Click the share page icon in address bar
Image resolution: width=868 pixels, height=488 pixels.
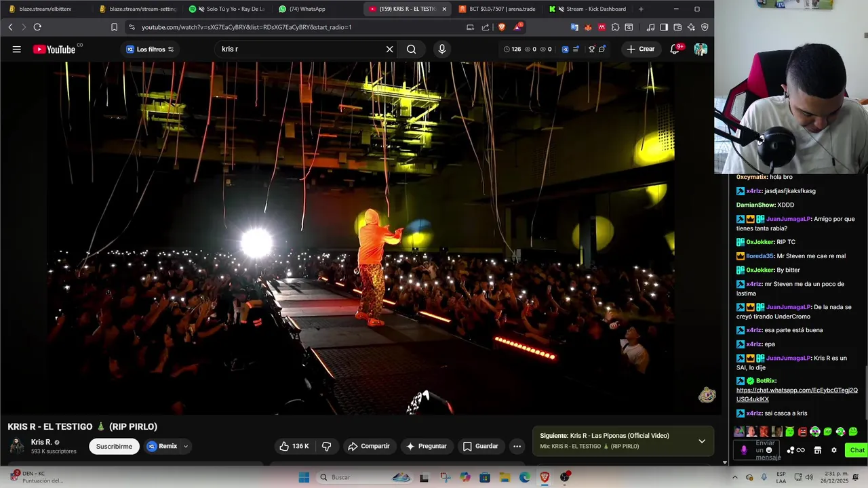click(x=486, y=27)
